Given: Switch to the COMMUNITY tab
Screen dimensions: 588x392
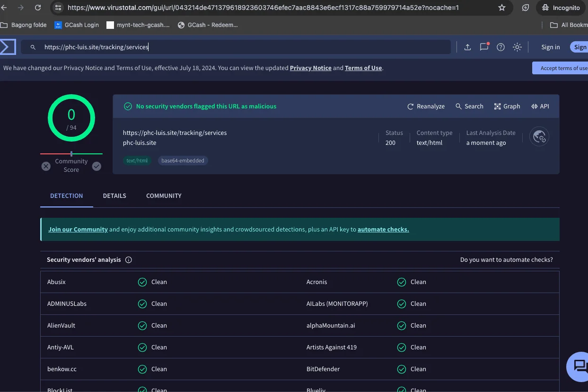Looking at the screenshot, I should point(164,196).
